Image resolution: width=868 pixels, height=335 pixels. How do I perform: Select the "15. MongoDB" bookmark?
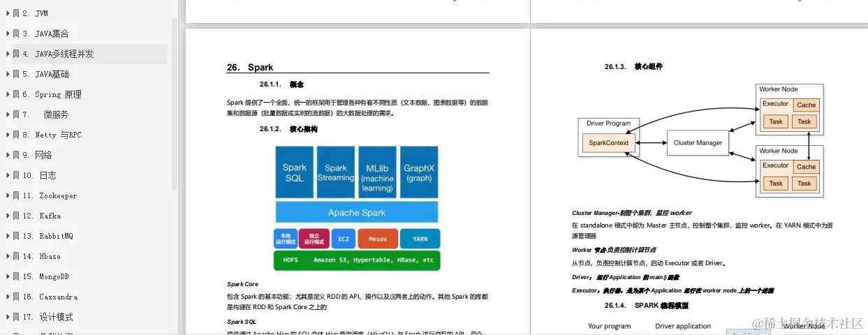pos(45,276)
